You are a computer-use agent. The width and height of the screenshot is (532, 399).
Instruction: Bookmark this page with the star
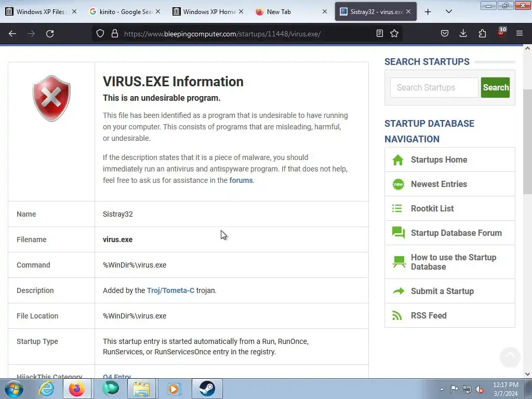coord(394,34)
